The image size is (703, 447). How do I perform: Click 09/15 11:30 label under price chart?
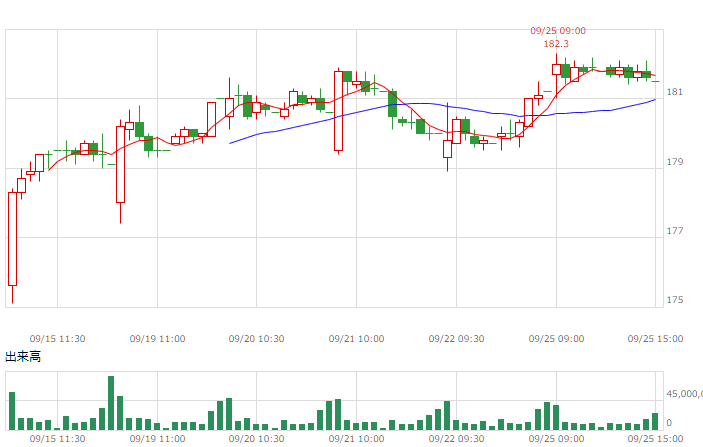(57, 339)
